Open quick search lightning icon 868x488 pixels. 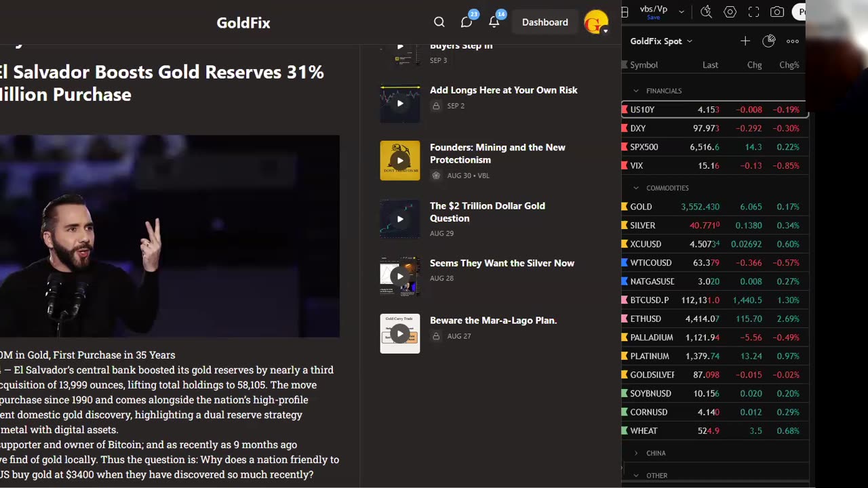[x=706, y=12]
